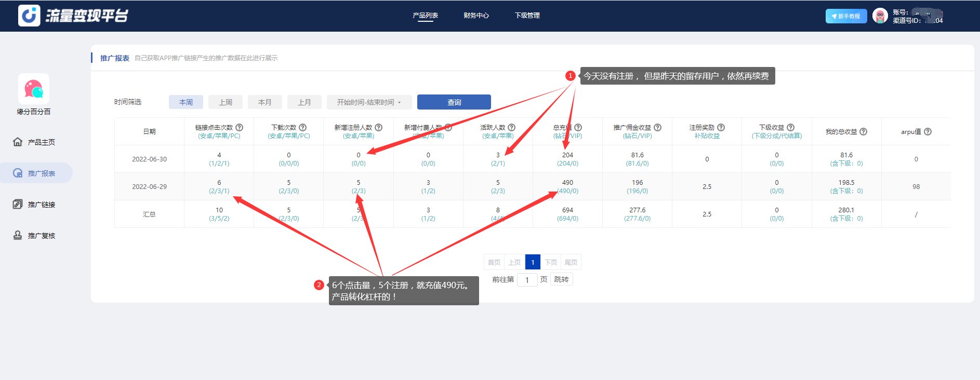Click the 下页 pagination button

(x=551, y=262)
